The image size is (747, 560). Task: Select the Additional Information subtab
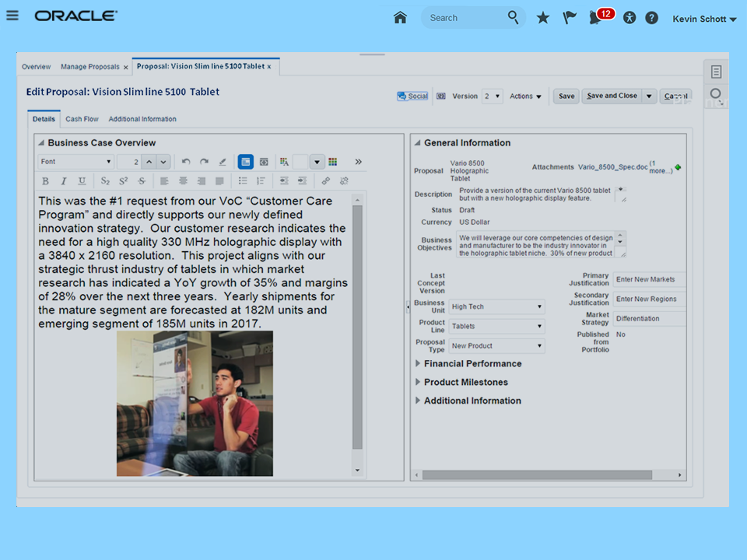click(x=142, y=119)
